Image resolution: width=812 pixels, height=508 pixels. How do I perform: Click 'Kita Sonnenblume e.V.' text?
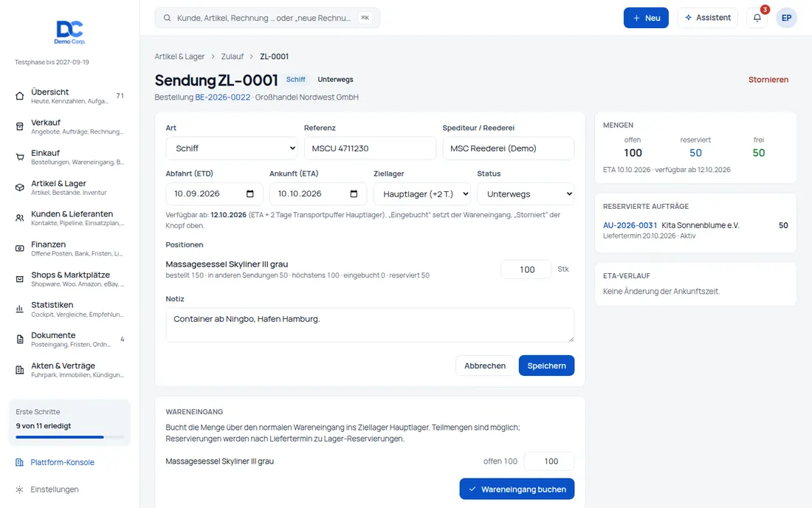pos(700,225)
